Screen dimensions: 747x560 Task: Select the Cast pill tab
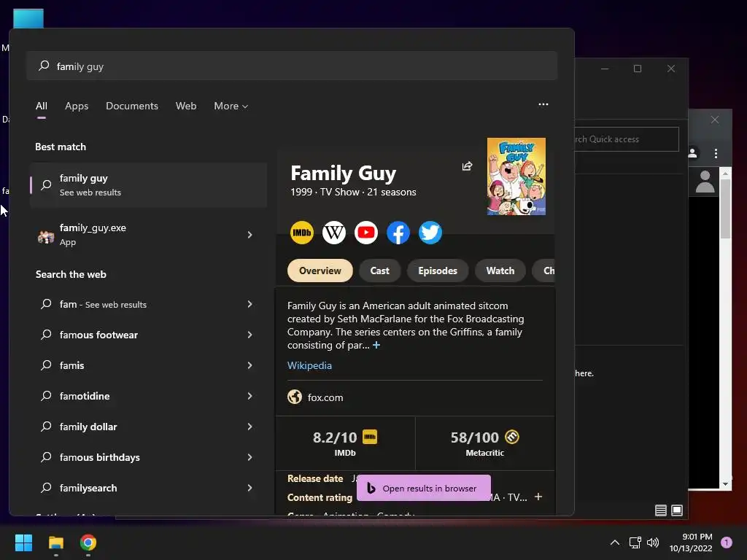pos(379,271)
